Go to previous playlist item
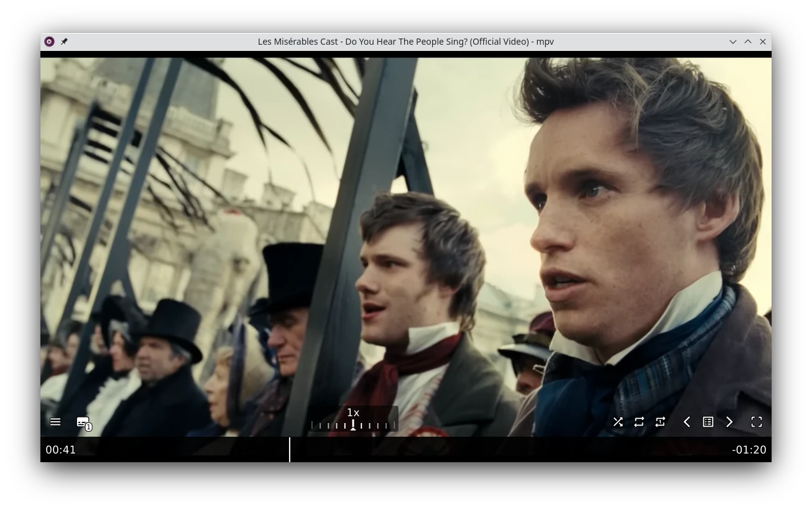Viewport: 812px width, 510px height. click(x=687, y=422)
